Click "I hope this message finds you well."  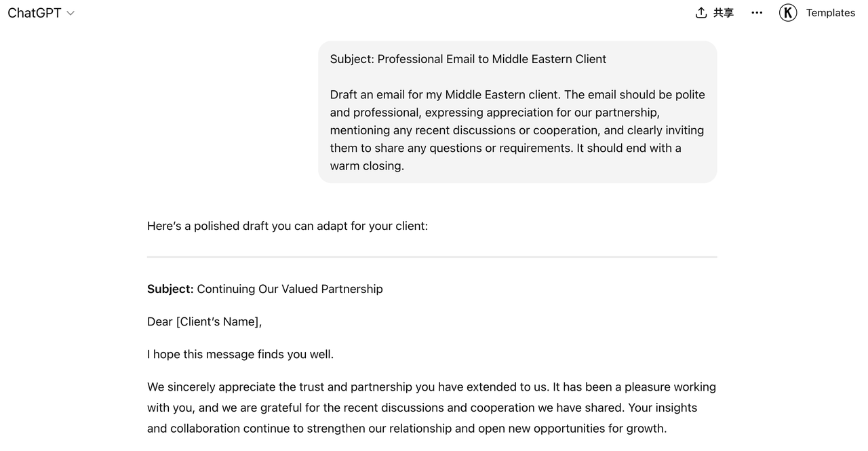point(240,354)
